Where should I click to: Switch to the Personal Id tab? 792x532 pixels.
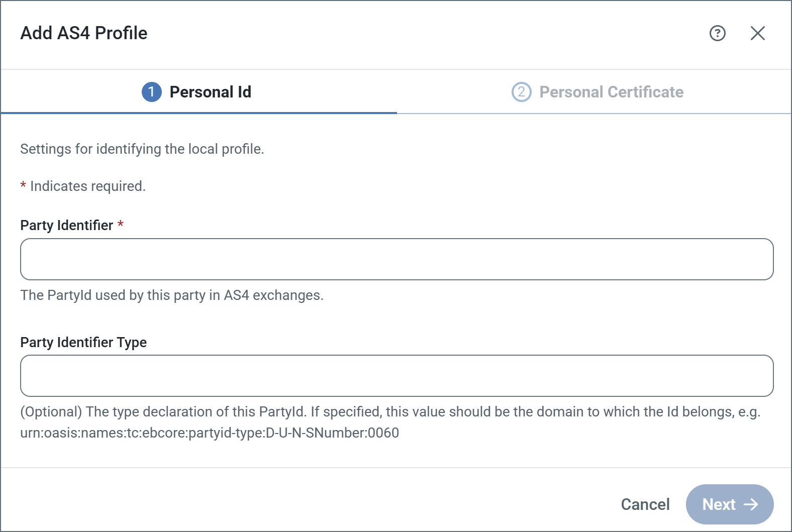pyautogui.click(x=210, y=92)
